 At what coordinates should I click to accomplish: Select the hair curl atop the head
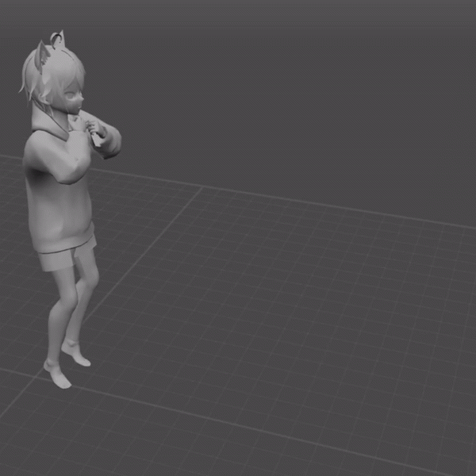(x=57, y=35)
